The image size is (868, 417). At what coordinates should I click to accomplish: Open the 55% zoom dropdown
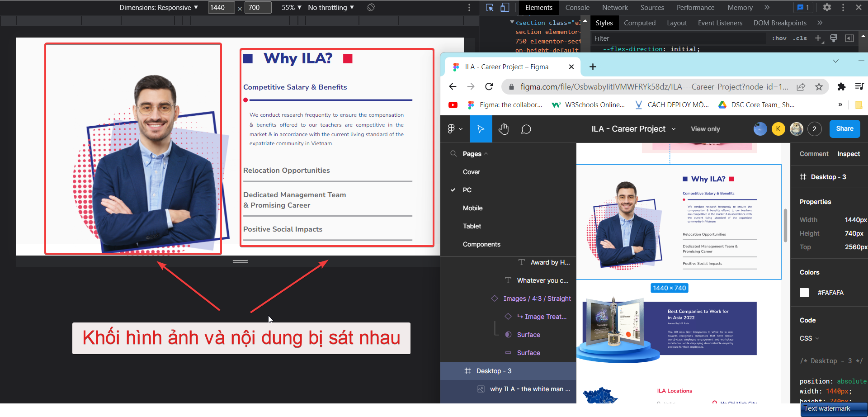click(x=292, y=7)
